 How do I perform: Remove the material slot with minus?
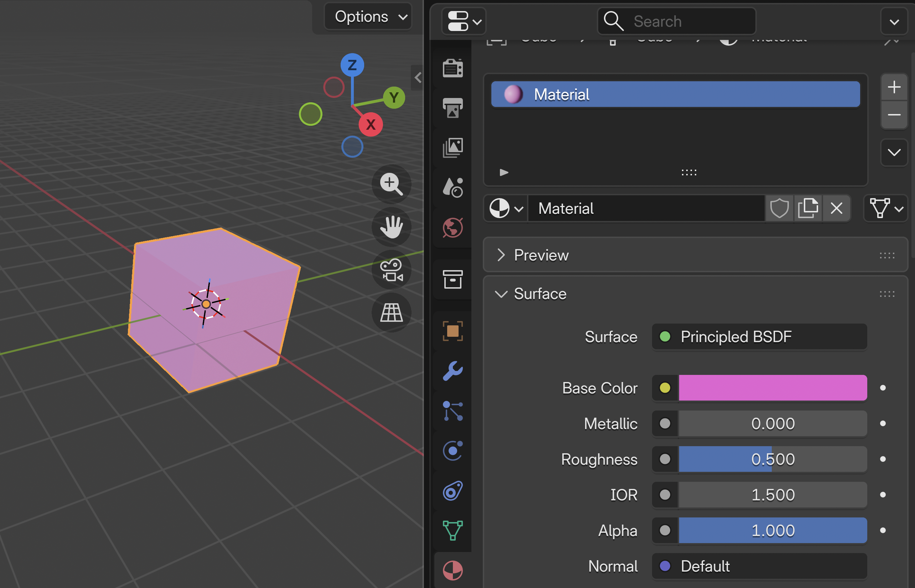pos(894,115)
